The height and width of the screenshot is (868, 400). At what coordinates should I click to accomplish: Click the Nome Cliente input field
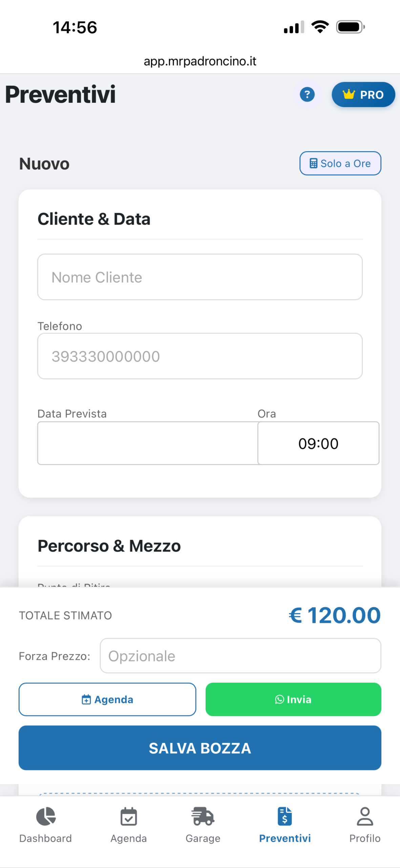coord(200,277)
